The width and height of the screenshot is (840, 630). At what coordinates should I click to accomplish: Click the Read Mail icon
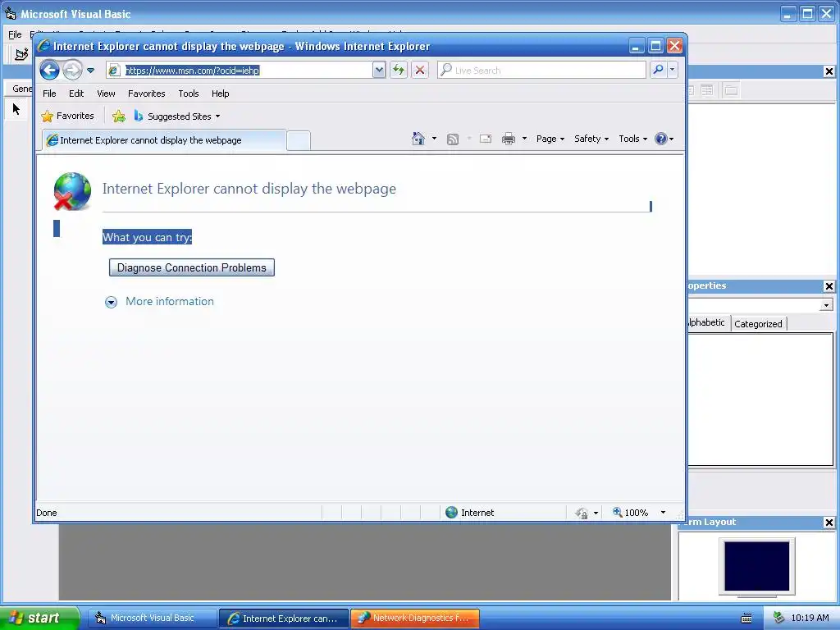(486, 139)
